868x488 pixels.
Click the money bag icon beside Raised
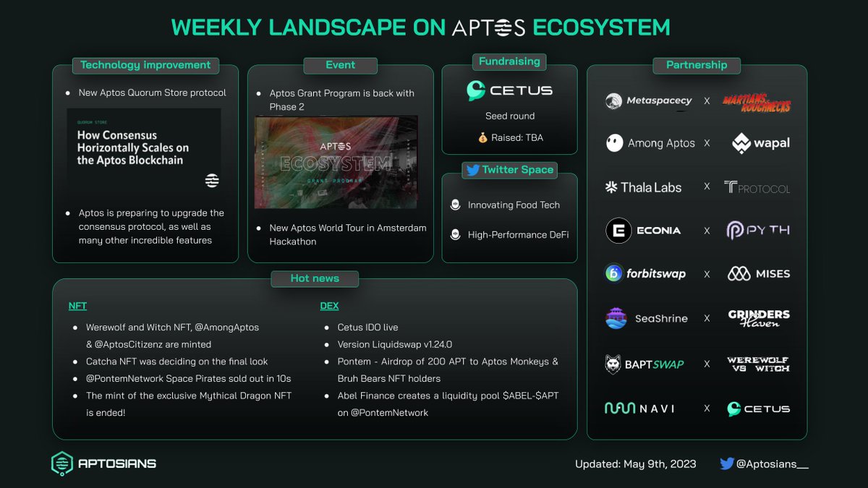[482, 137]
